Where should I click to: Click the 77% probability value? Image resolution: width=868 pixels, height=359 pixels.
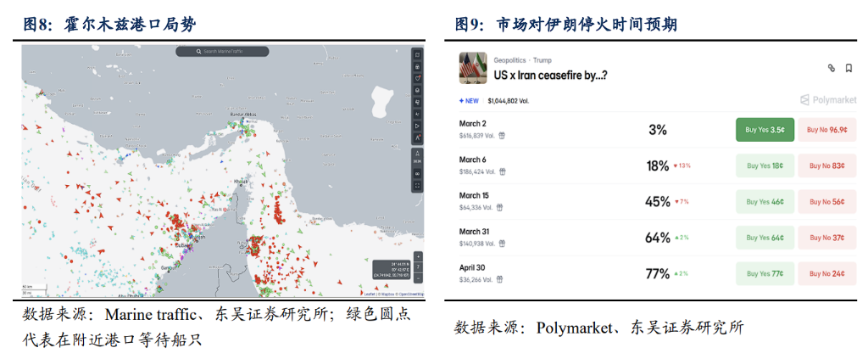pyautogui.click(x=658, y=273)
